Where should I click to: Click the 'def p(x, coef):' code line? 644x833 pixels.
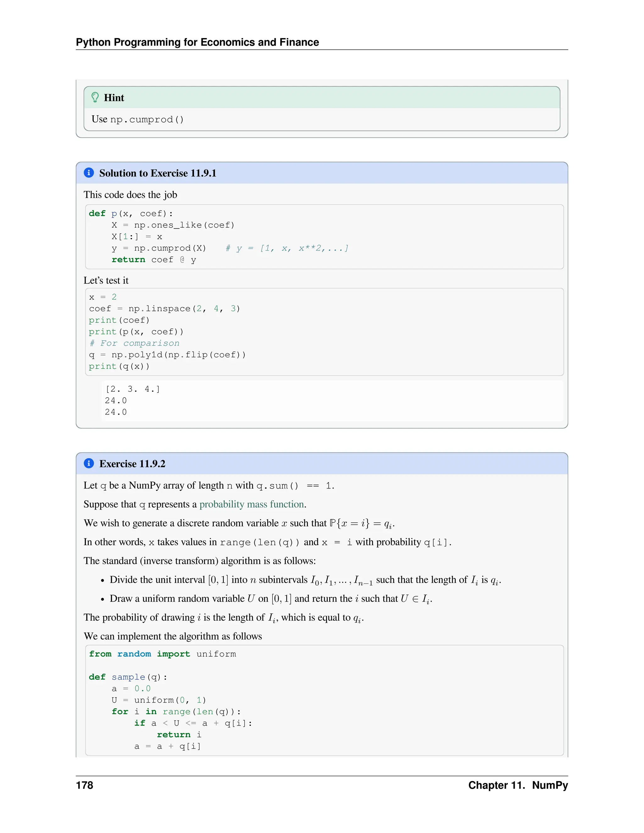tap(131, 213)
